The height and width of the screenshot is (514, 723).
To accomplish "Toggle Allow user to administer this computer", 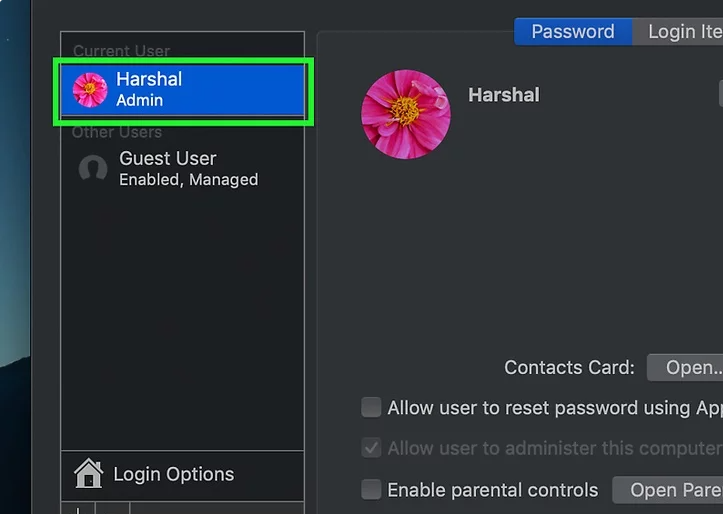I will [x=371, y=448].
